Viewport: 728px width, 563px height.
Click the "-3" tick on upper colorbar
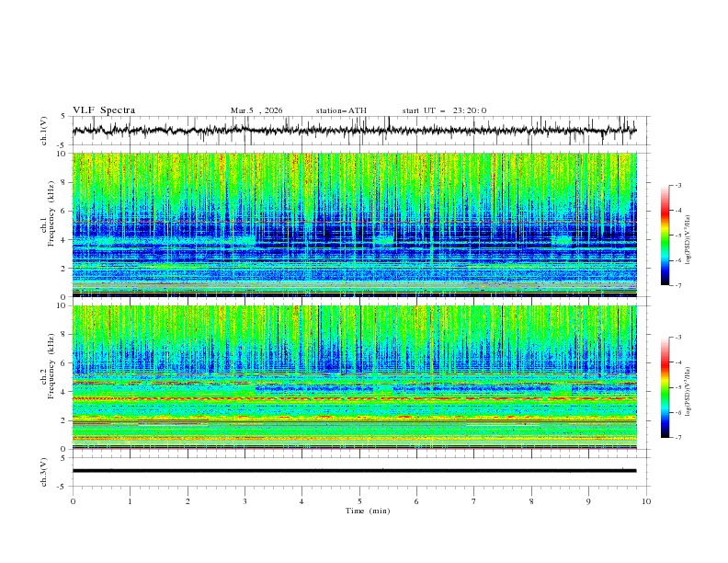677,185
